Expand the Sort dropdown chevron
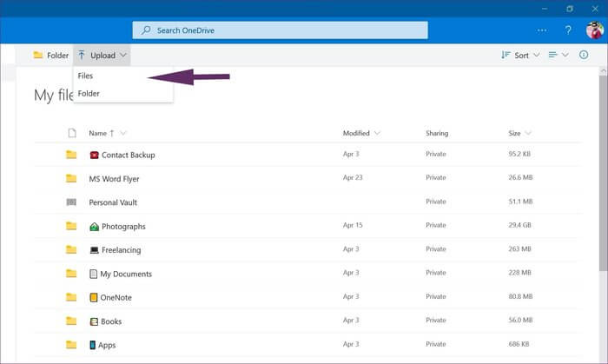The image size is (608, 364). click(537, 55)
